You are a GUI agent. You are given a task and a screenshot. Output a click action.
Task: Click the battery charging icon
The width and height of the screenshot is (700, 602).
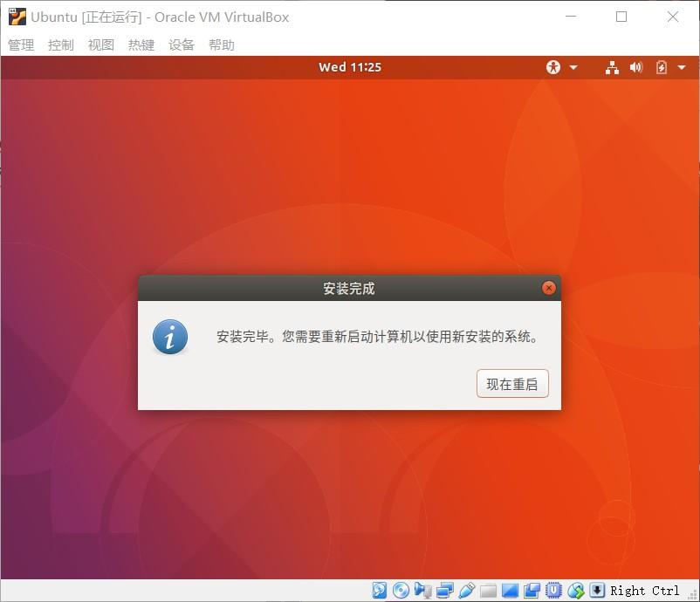click(662, 67)
